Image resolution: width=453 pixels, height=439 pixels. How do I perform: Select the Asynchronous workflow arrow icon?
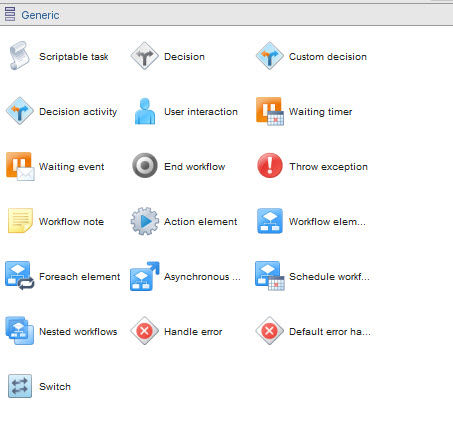coord(144,276)
